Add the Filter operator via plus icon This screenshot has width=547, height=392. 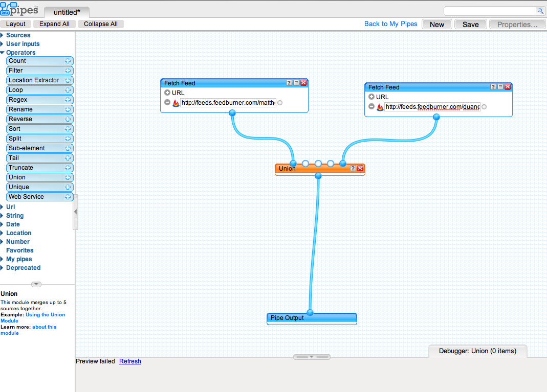coord(68,71)
